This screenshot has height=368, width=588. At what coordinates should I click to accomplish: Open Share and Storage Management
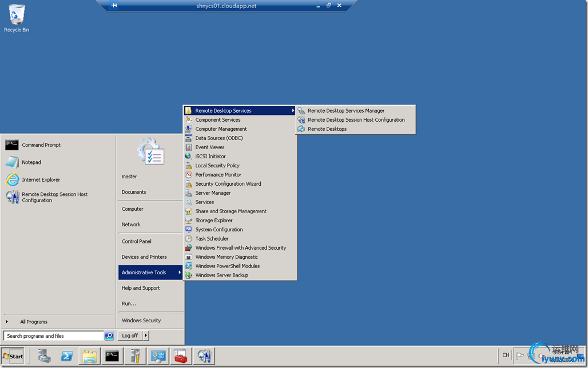pyautogui.click(x=240, y=211)
